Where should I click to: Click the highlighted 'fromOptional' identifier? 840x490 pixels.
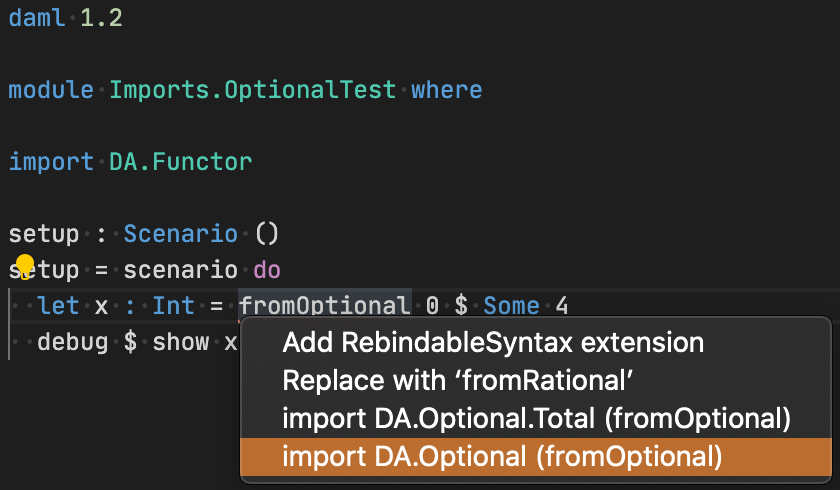coord(325,306)
